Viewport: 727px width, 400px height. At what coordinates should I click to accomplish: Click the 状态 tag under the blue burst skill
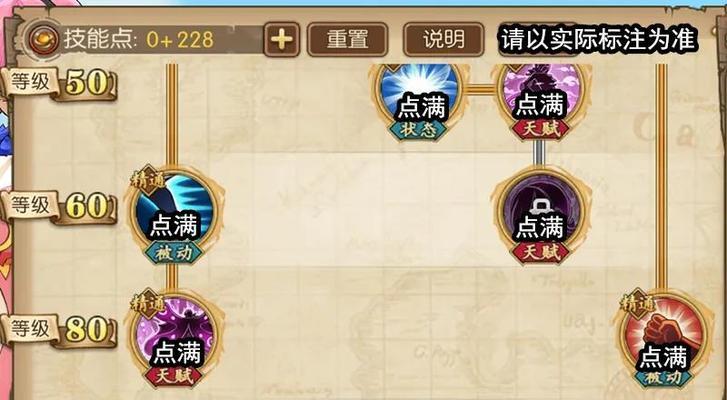pos(419,130)
